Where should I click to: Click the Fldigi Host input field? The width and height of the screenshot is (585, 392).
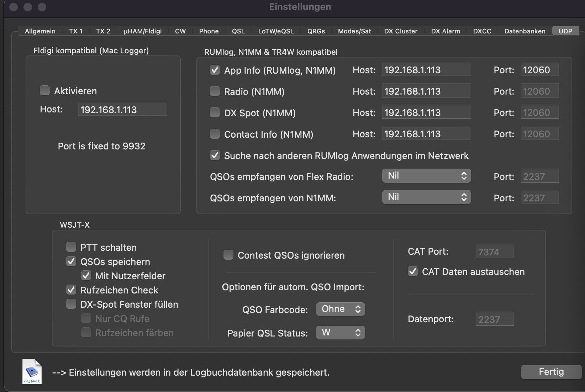point(123,109)
